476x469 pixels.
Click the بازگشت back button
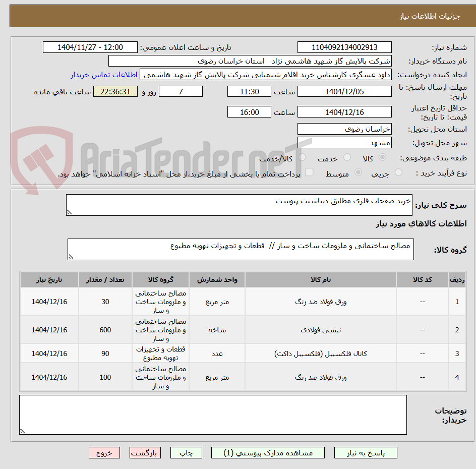[145, 452]
